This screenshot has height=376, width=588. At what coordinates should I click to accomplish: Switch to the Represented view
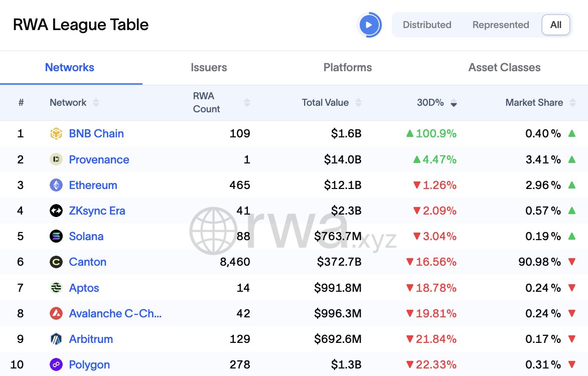coord(500,25)
